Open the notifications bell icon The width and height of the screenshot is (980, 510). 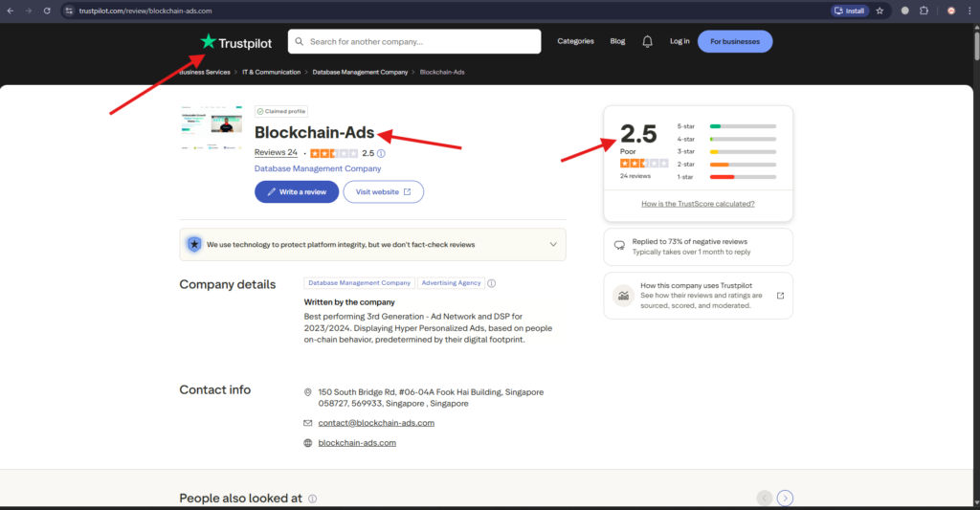click(x=647, y=41)
